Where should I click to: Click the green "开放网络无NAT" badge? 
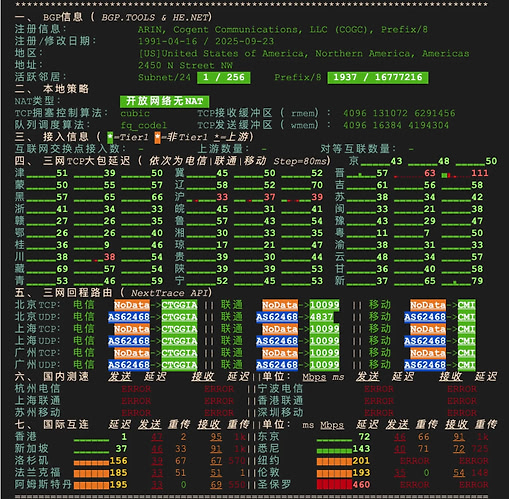(165, 101)
